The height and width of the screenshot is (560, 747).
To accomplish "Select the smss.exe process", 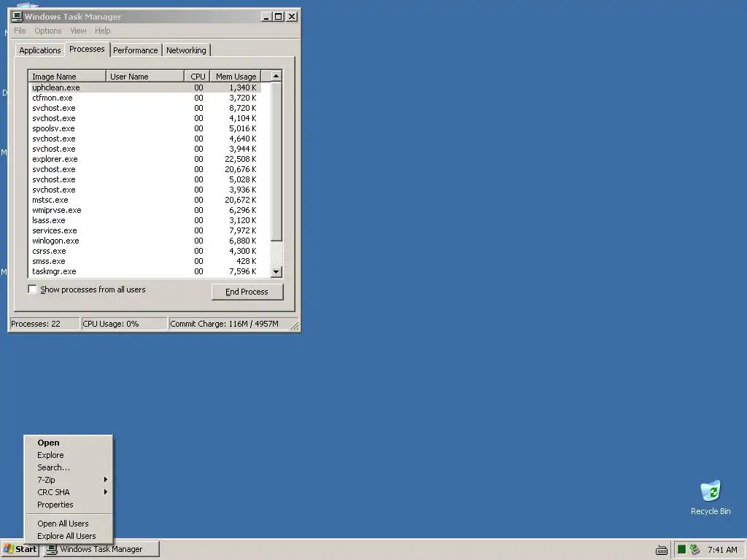I will [145, 262].
